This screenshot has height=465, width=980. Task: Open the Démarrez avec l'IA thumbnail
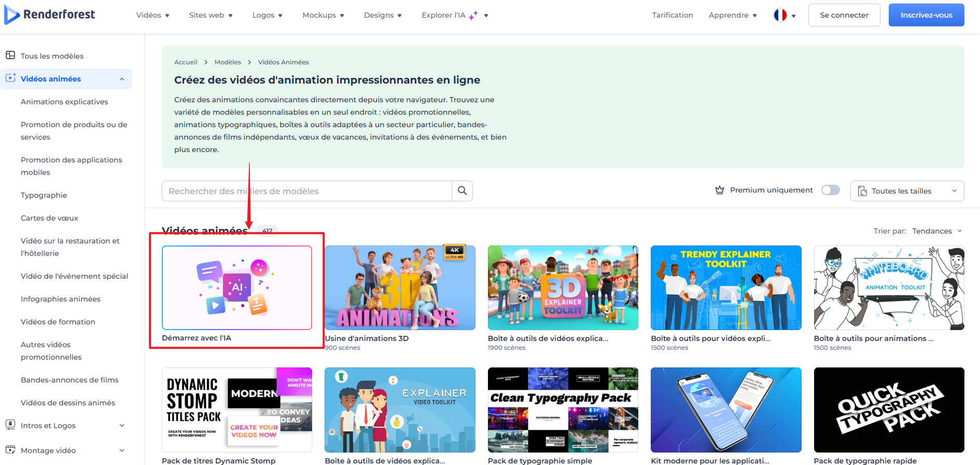pyautogui.click(x=237, y=288)
